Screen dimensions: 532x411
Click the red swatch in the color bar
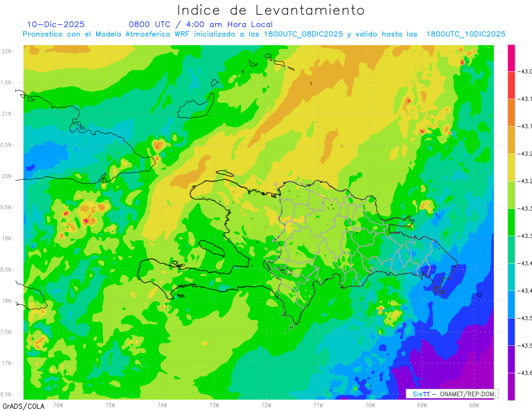pyautogui.click(x=511, y=85)
